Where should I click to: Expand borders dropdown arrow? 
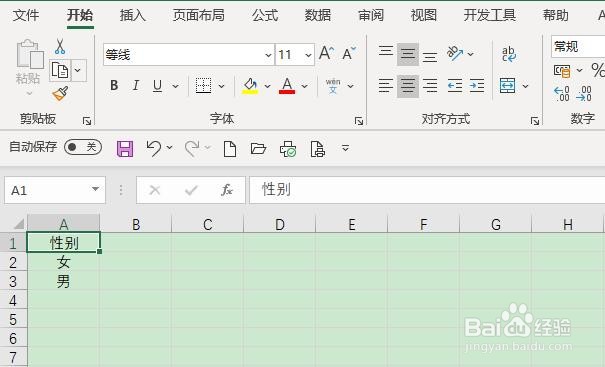pos(221,86)
